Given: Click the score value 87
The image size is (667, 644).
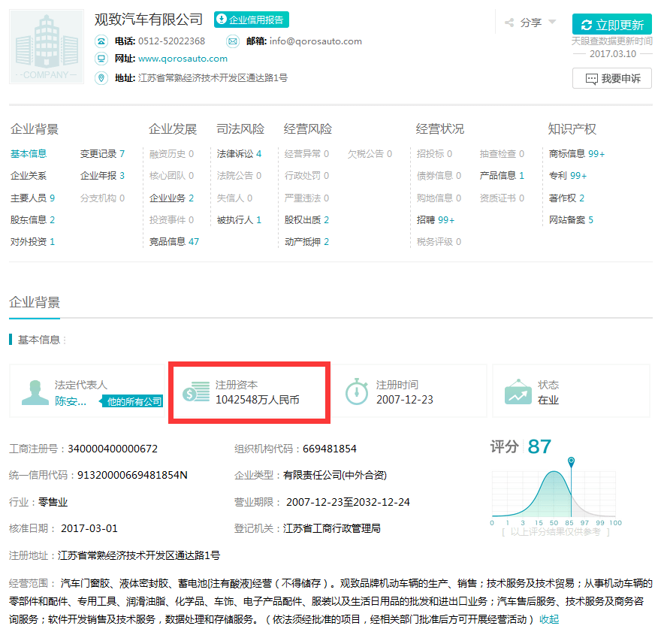Looking at the screenshot, I should 539,447.
